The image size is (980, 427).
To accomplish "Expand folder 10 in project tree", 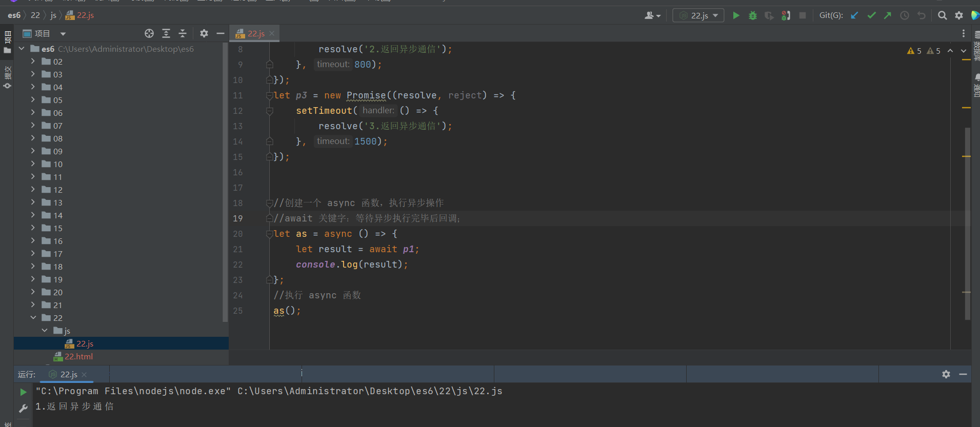I will pyautogui.click(x=33, y=164).
